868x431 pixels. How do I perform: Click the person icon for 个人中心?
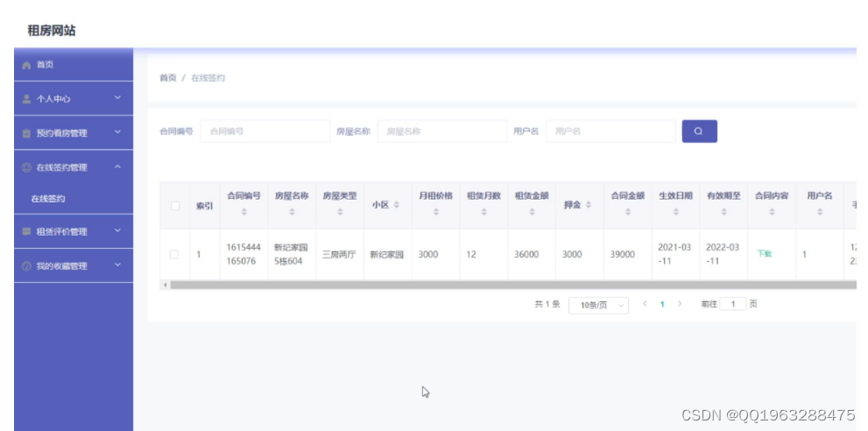pyautogui.click(x=26, y=99)
